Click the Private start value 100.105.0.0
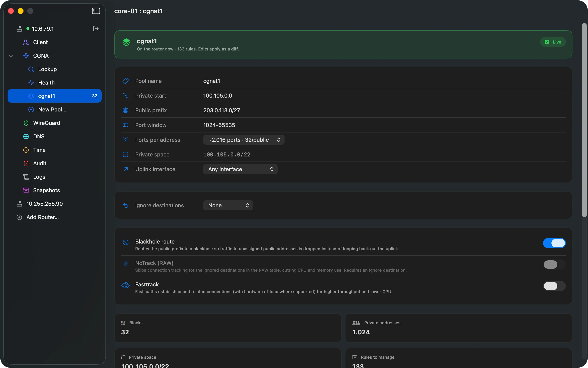This screenshot has width=588, height=368. point(218,96)
